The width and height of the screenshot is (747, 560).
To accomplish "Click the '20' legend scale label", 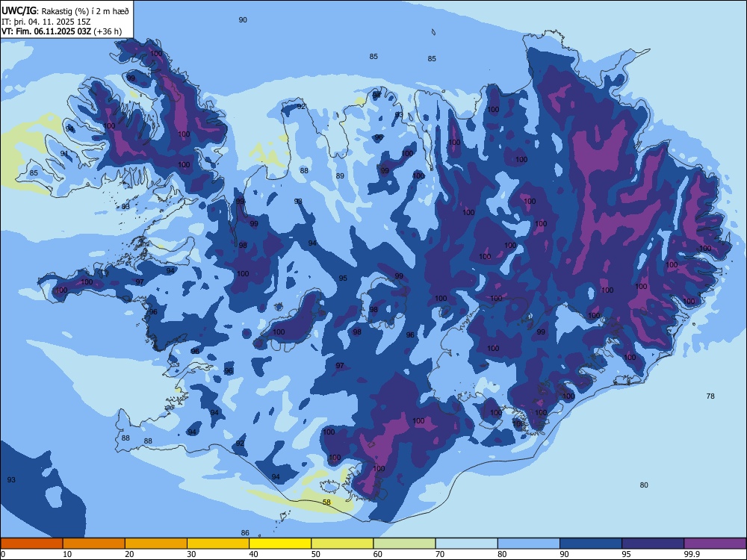I will point(129,554).
